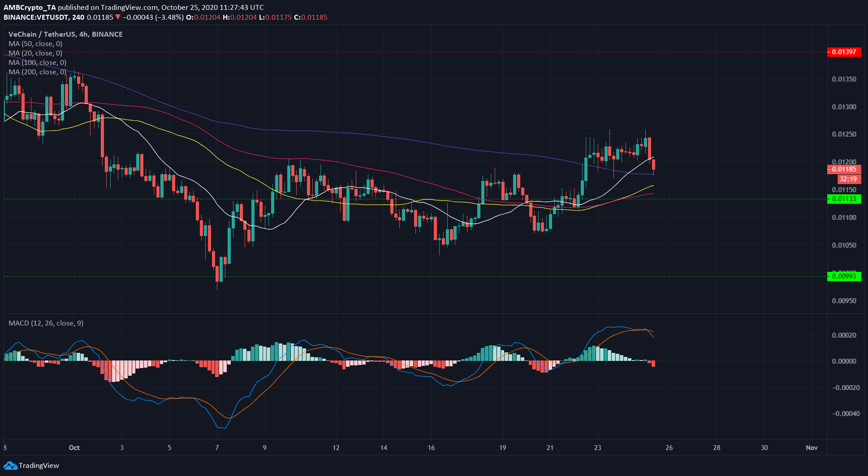
Task: Click the 0.00020 MACD axis label
Action: pos(844,335)
